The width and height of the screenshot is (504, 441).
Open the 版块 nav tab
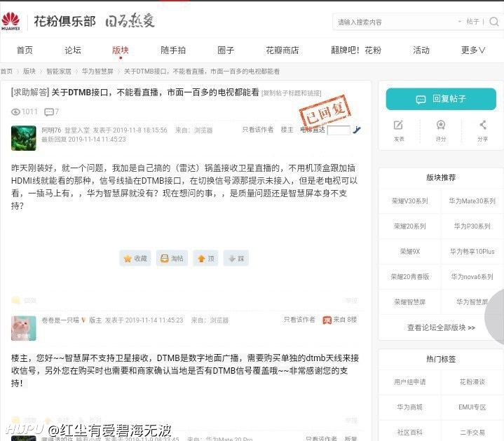(121, 50)
